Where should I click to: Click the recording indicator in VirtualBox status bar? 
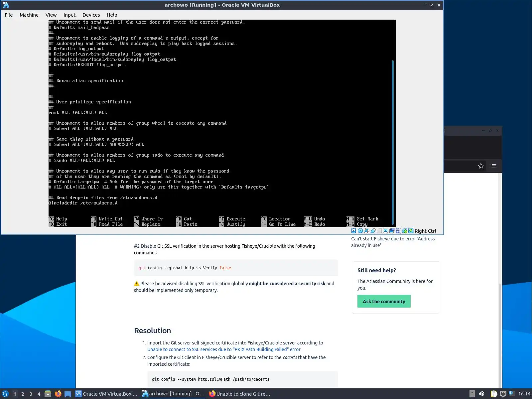[x=392, y=231]
